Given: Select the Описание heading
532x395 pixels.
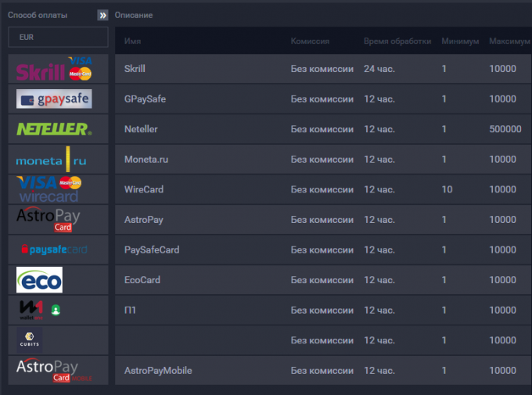Looking at the screenshot, I should [x=133, y=15].
